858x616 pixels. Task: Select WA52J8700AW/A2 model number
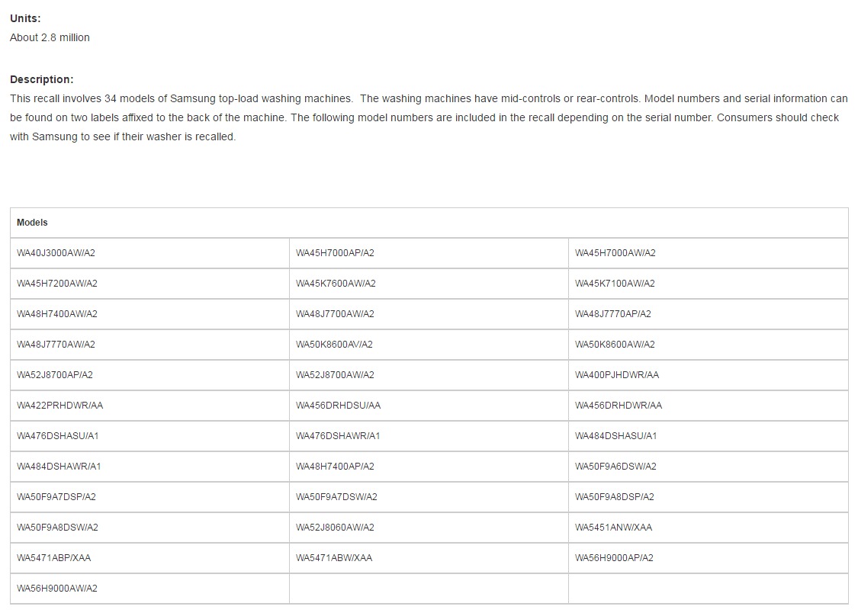click(x=335, y=375)
